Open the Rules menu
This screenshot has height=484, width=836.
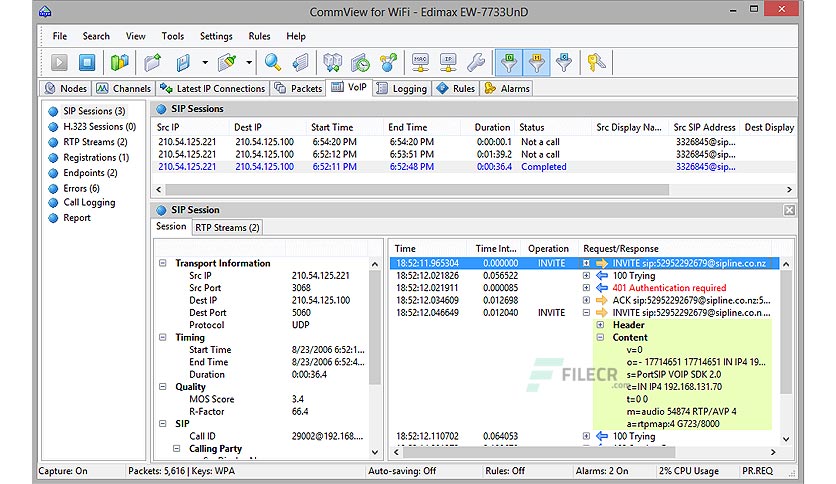[x=259, y=36]
